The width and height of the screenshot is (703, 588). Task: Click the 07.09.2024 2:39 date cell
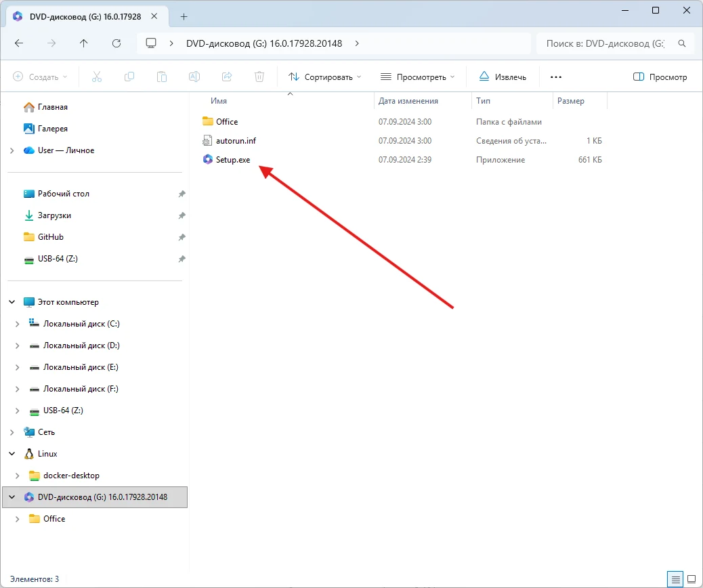point(405,160)
